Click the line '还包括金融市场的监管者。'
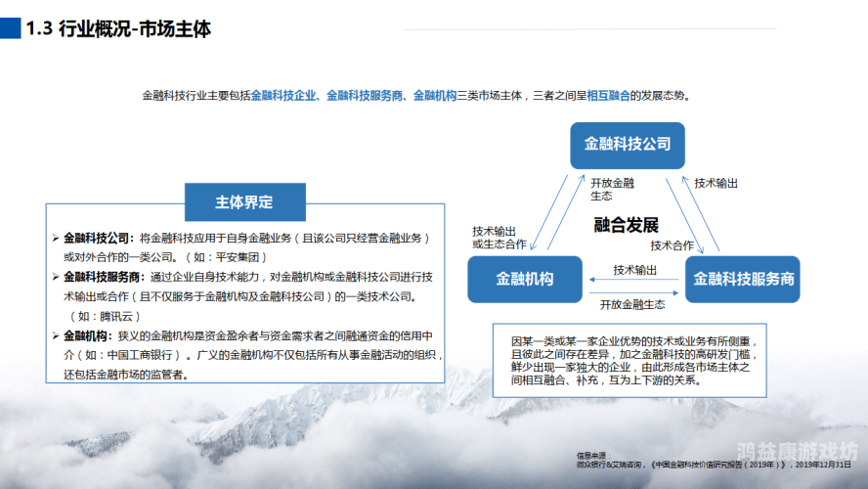 tap(126, 375)
